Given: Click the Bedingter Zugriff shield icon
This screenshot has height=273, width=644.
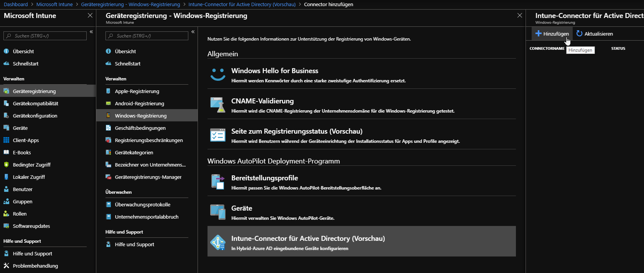Looking at the screenshot, I should point(6,164).
